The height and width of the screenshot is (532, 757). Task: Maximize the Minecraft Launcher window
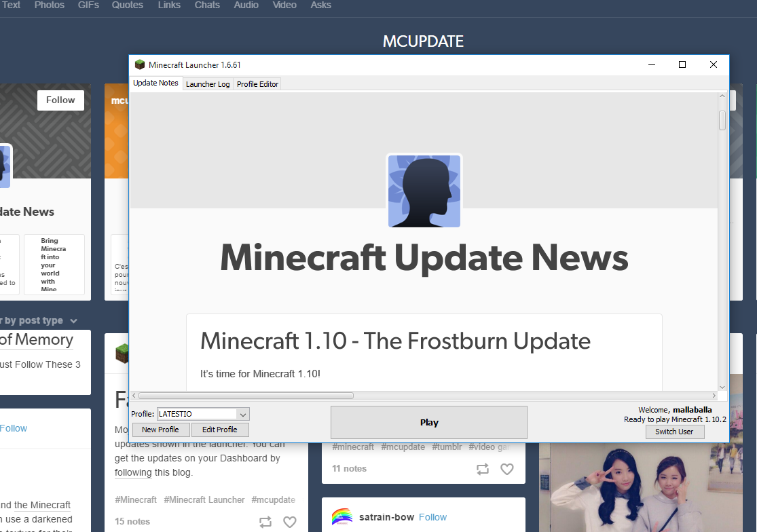pos(682,64)
